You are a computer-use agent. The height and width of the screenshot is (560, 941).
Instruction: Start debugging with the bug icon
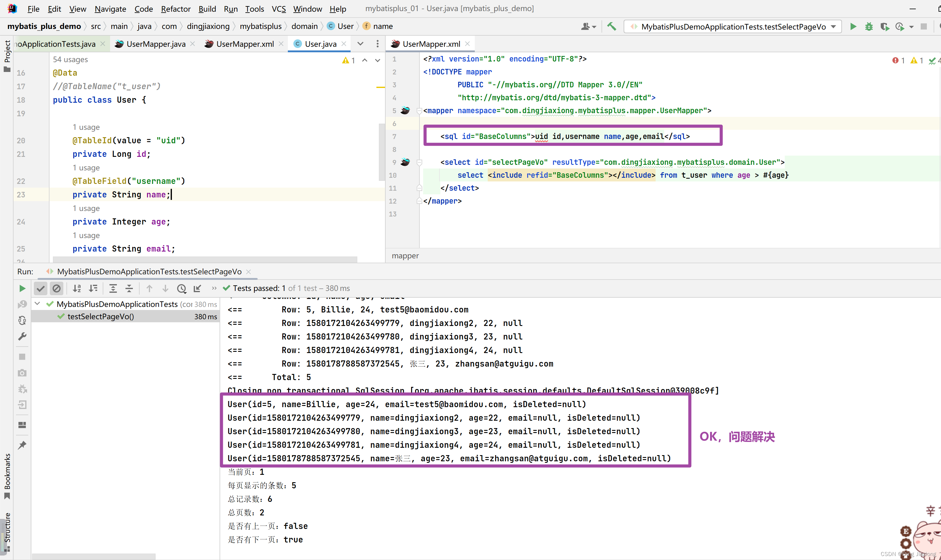click(869, 26)
